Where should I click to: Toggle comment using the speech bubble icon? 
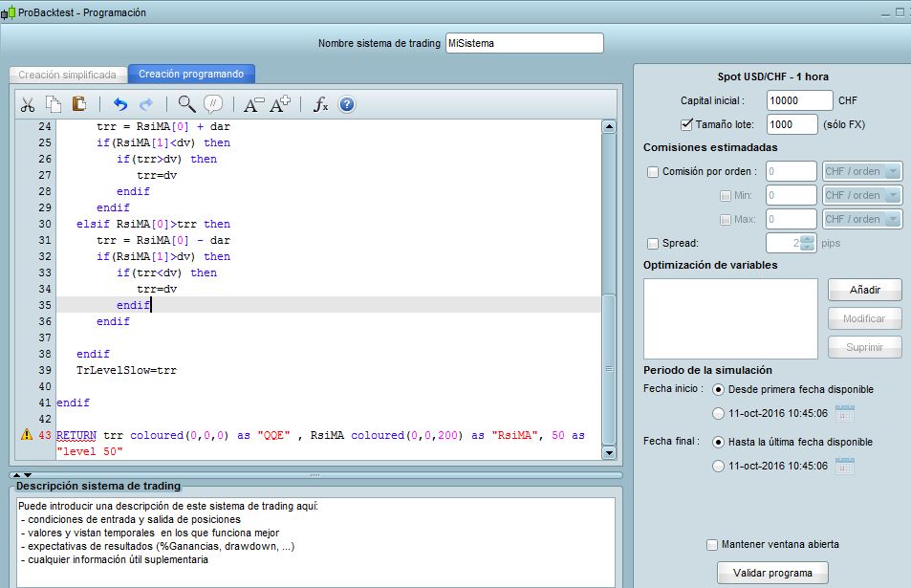(x=213, y=104)
